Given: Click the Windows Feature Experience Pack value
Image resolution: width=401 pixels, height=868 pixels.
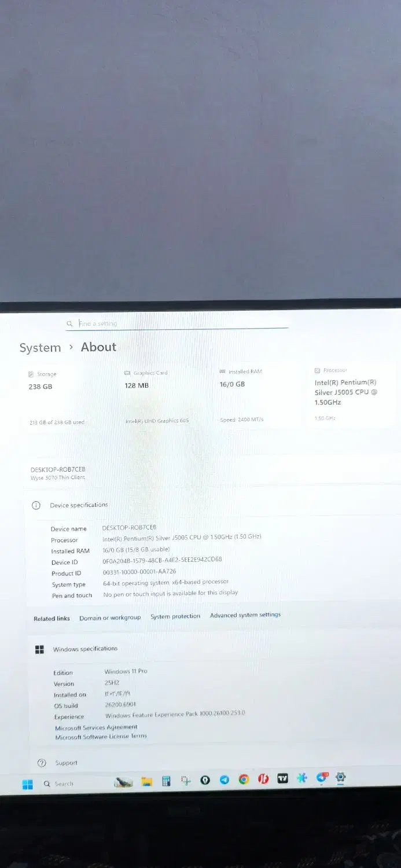Looking at the screenshot, I should [175, 714].
